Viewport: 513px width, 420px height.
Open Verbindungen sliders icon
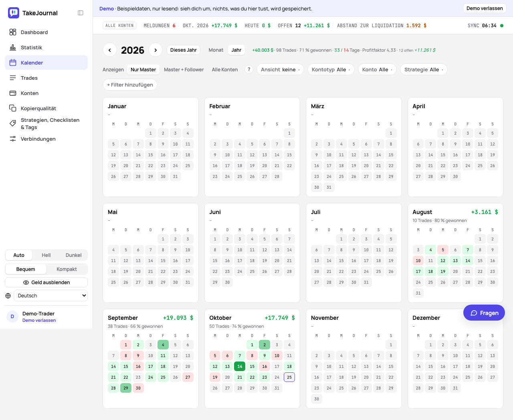(13, 139)
